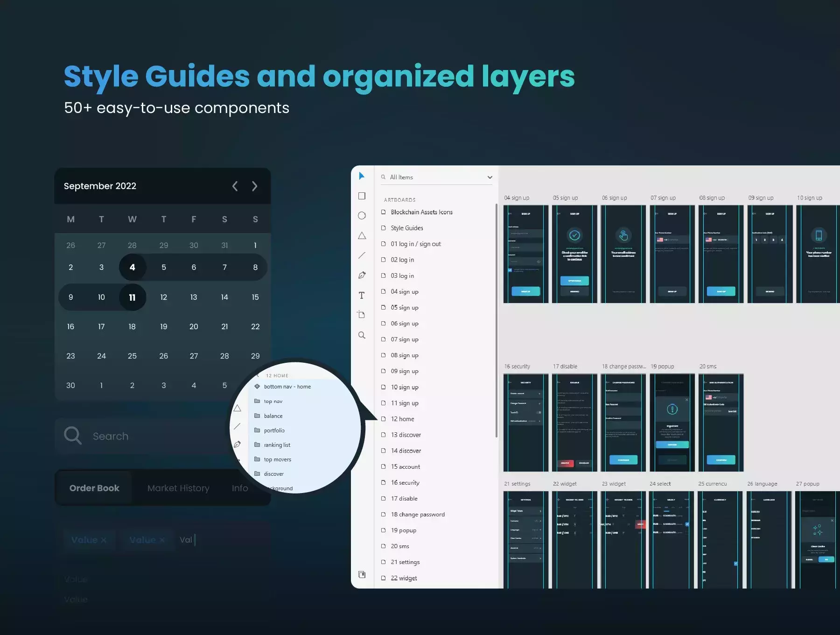The width and height of the screenshot is (840, 635).
Task: Select the Ellipse tool
Action: (x=362, y=216)
